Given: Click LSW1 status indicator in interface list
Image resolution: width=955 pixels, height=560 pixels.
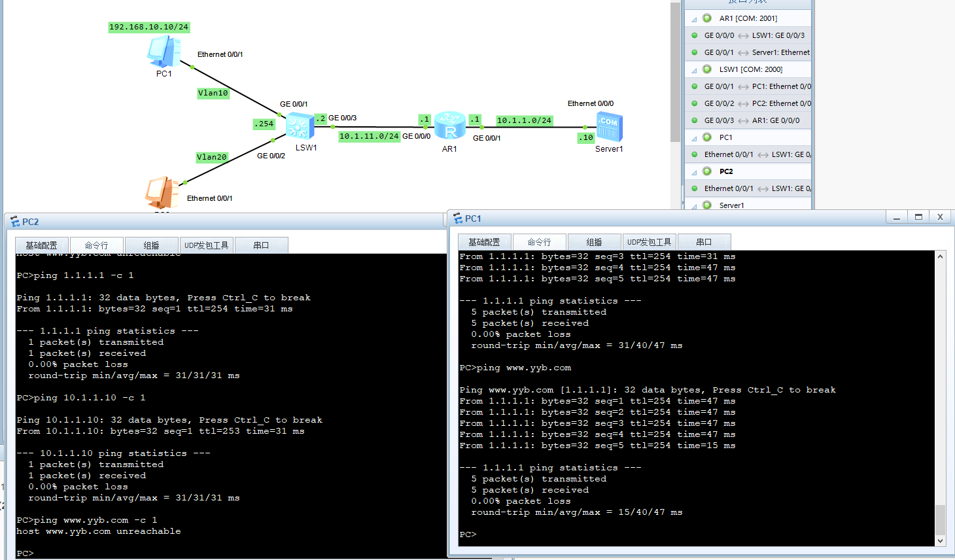Looking at the screenshot, I should pyautogui.click(x=707, y=69).
